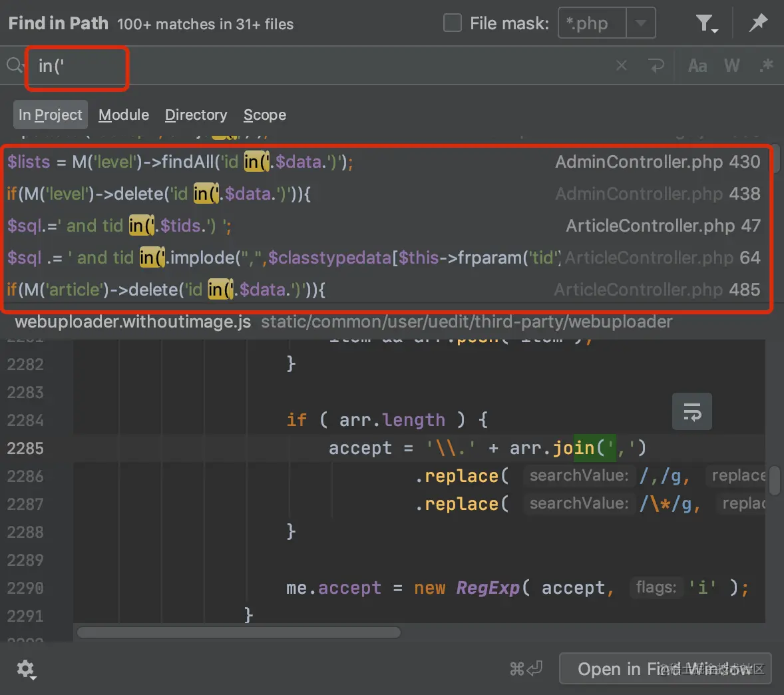Click RegExp in preview code

click(x=487, y=588)
